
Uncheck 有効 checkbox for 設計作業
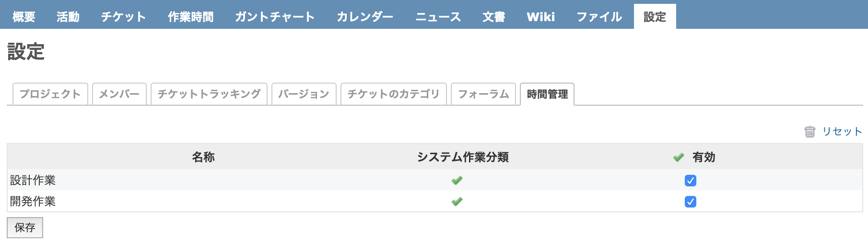tap(691, 181)
